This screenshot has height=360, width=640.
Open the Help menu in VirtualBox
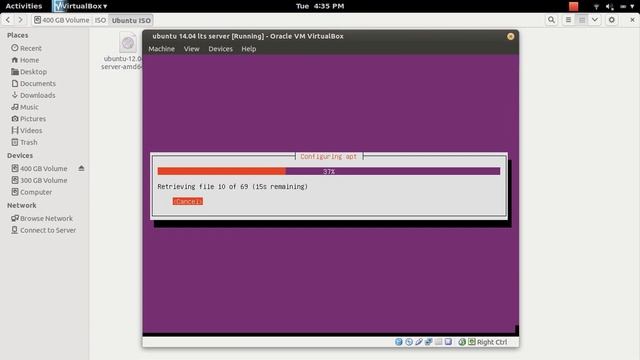pos(249,49)
